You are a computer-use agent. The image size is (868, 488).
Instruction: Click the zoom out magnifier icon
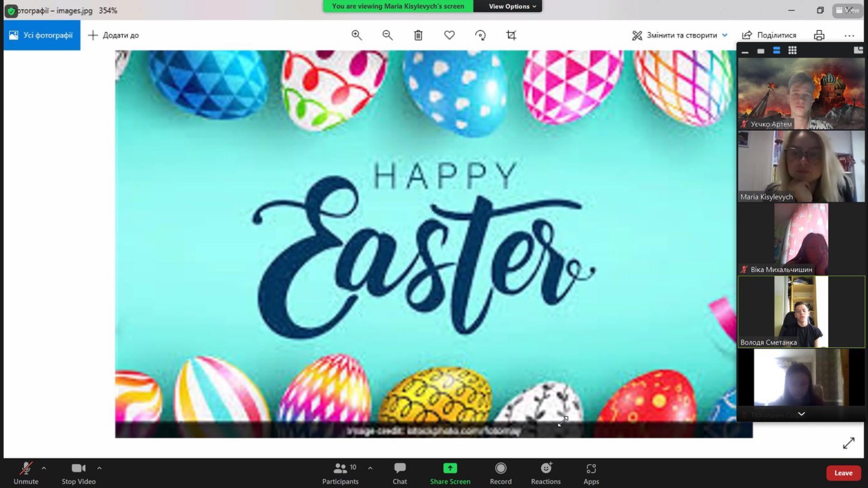387,35
